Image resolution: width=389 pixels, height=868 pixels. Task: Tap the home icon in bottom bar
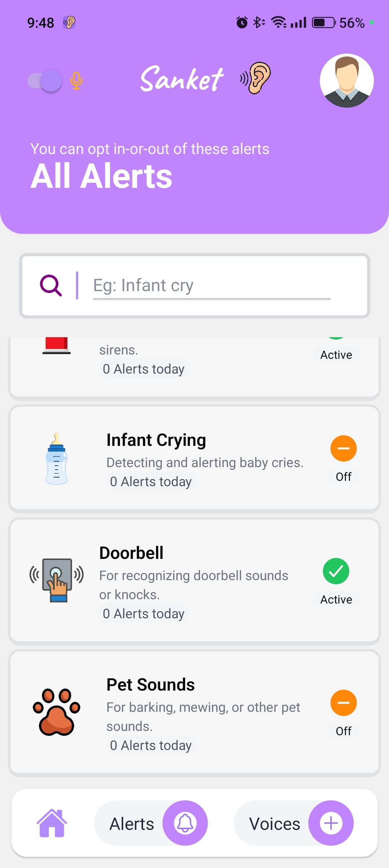[x=52, y=823]
